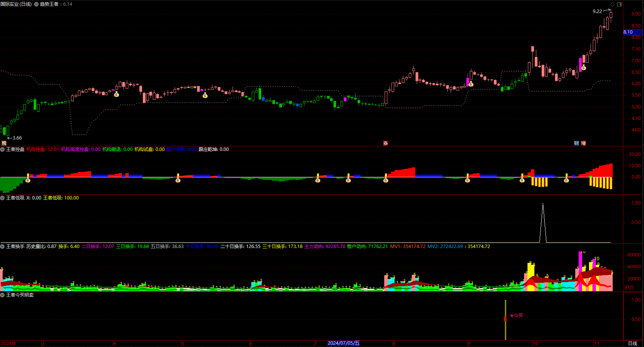This screenshot has width=644, height=347.
Task: Click the 跟庄乾坤: 0.00 readout
Action: [x=214, y=149]
